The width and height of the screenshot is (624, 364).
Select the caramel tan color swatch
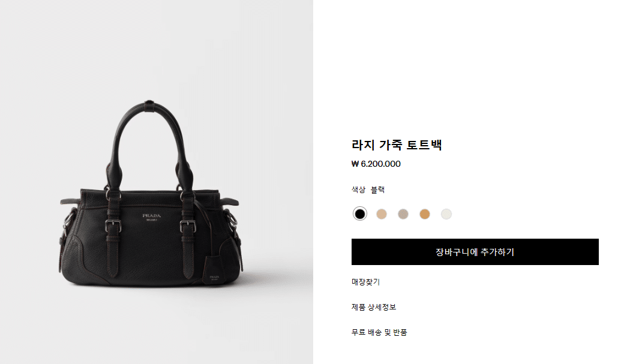pyautogui.click(x=425, y=214)
